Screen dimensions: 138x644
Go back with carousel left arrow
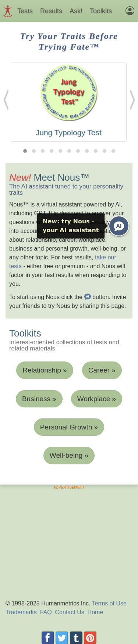point(6,100)
